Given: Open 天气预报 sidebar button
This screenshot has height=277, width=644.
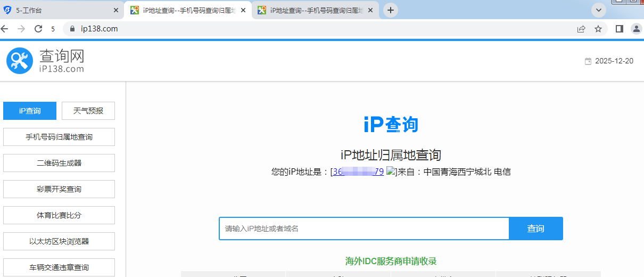Looking at the screenshot, I should [88, 111].
